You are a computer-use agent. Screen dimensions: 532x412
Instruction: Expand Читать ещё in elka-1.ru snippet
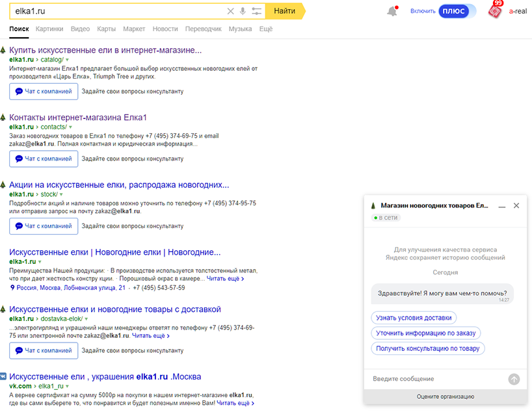click(225, 278)
